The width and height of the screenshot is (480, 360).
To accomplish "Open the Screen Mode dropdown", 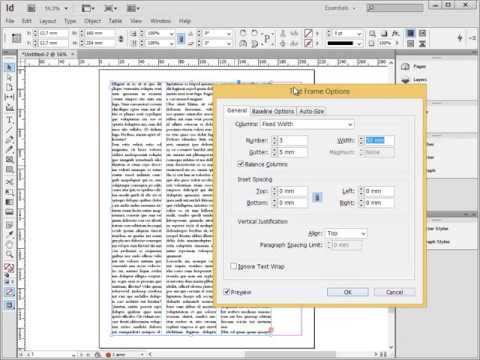I will pyautogui.click(x=110, y=8).
